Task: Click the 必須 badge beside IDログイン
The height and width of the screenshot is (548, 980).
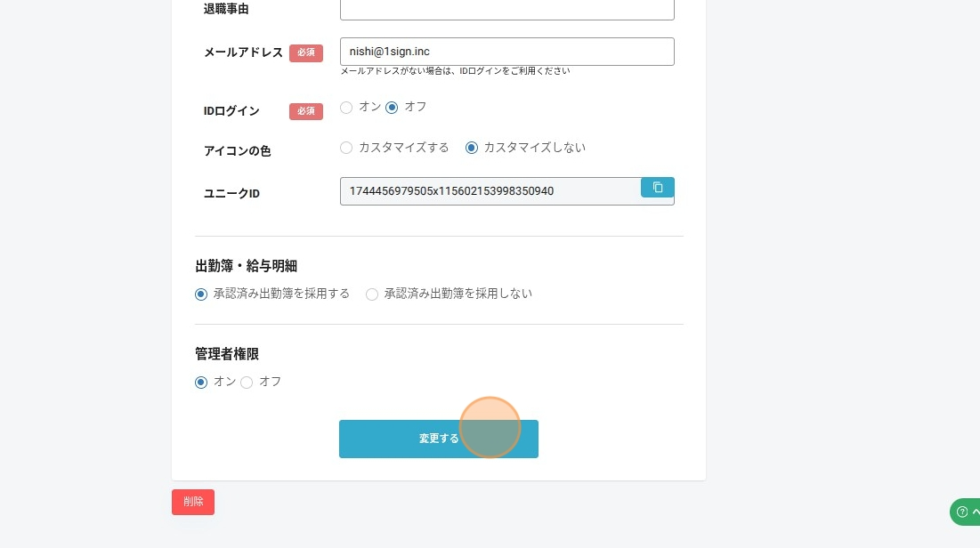Action: pos(306,111)
